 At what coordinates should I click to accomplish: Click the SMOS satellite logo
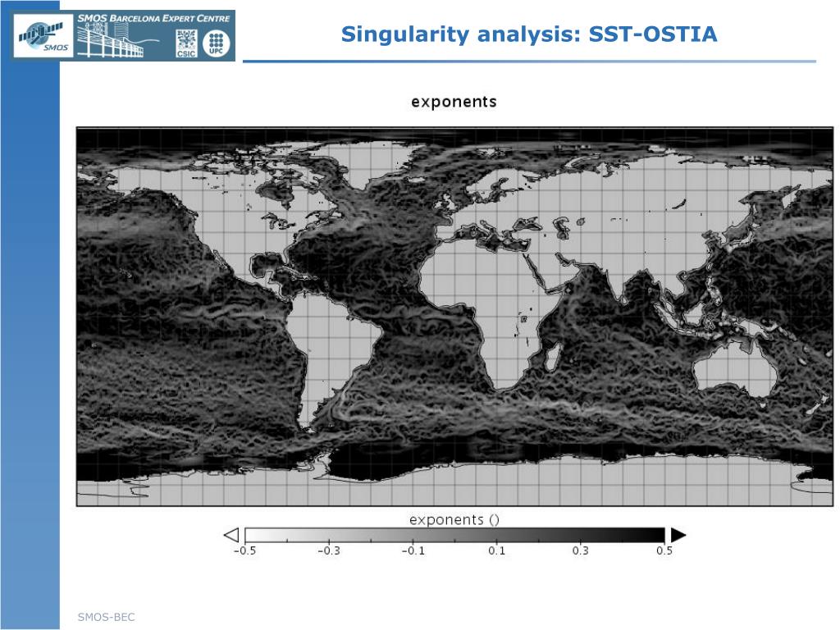[43, 36]
